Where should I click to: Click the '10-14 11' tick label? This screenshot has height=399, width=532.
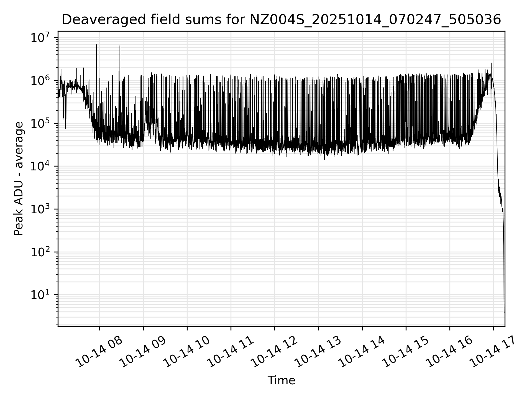(x=231, y=352)
